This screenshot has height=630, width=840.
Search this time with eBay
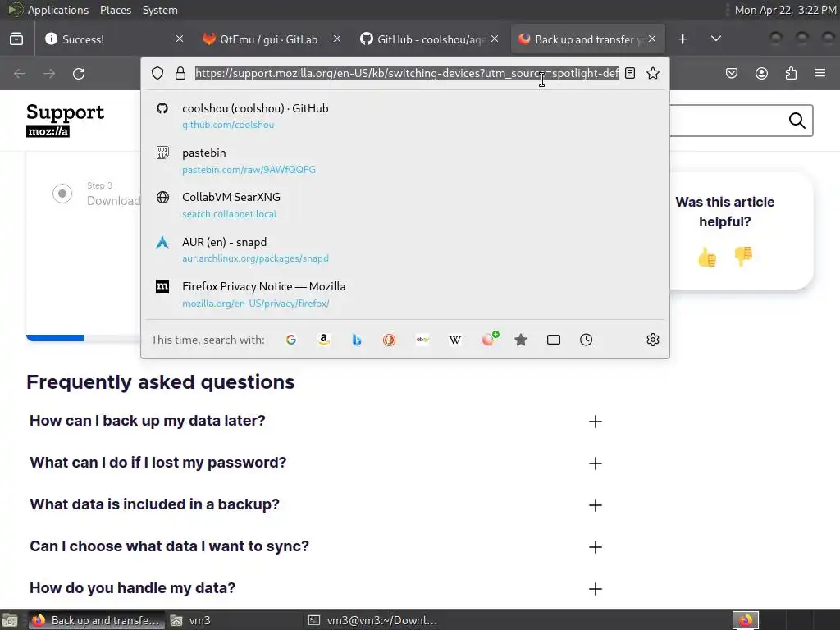[422, 340]
